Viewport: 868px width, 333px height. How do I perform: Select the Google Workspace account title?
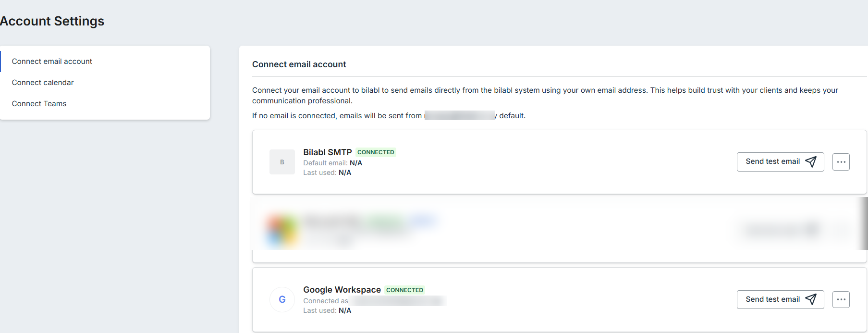[342, 290]
